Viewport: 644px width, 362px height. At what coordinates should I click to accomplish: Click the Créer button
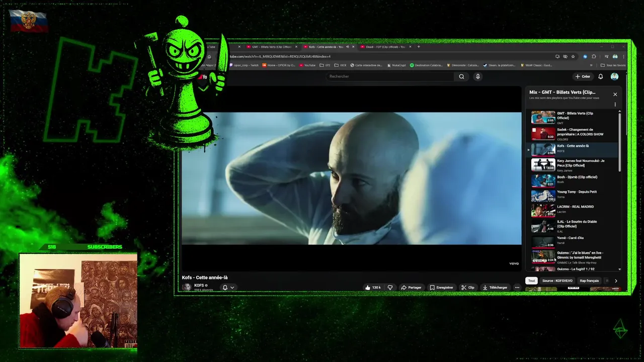[583, 76]
